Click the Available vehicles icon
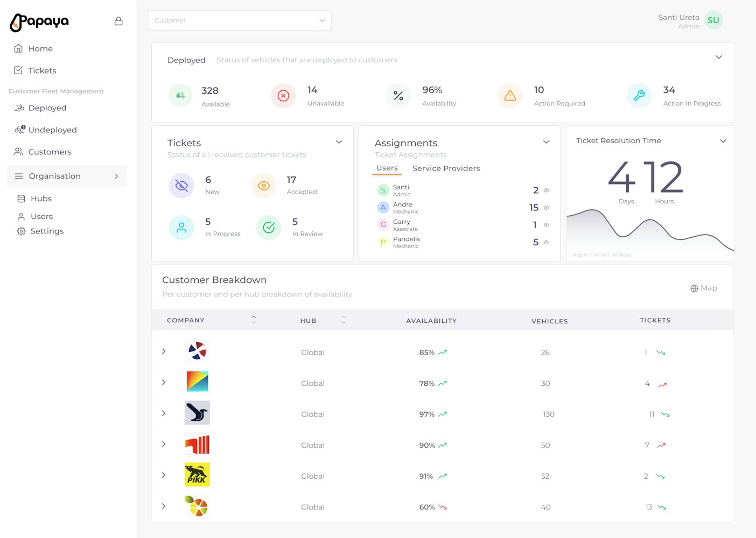This screenshot has height=538, width=756. (x=180, y=95)
